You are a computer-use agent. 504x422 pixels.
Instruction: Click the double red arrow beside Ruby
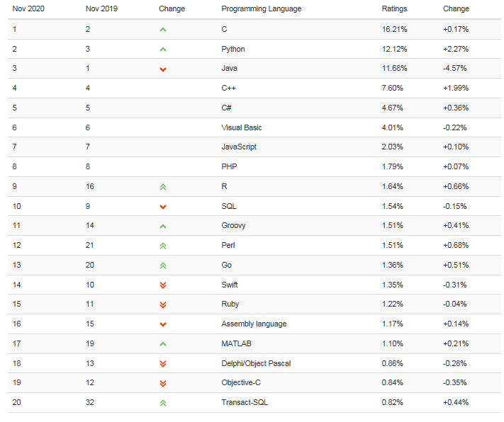coord(163,304)
